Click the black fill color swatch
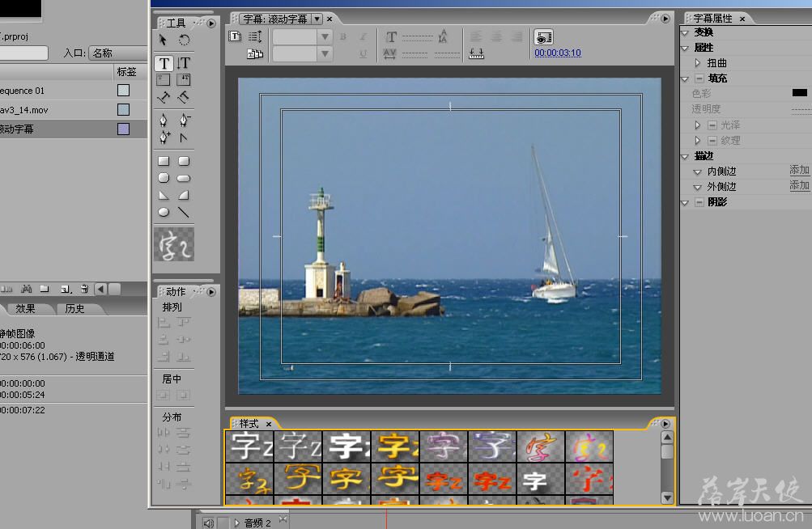Viewport: 812px width, 529px height. [800, 93]
